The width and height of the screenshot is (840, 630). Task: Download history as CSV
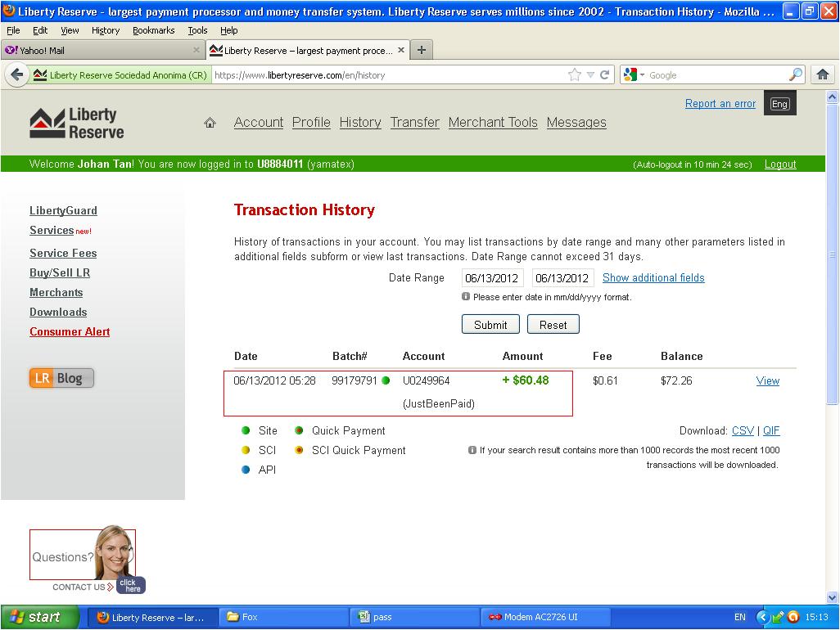click(743, 431)
